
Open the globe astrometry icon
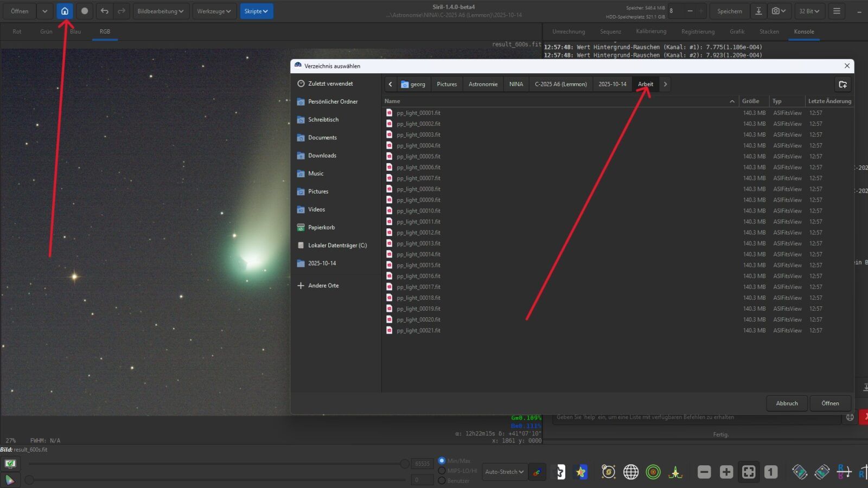tap(631, 472)
